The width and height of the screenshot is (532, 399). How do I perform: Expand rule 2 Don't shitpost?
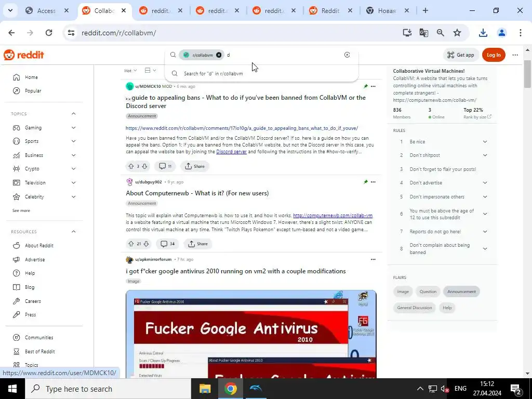click(x=485, y=155)
